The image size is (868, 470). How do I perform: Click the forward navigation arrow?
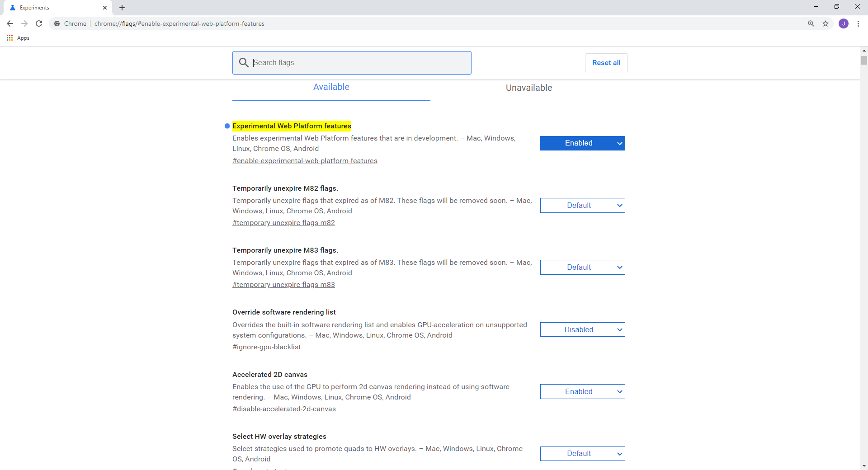point(24,23)
